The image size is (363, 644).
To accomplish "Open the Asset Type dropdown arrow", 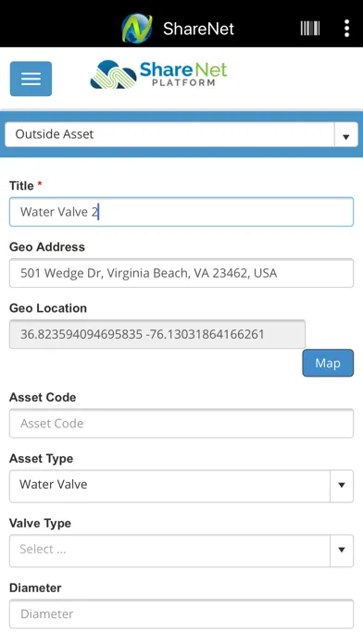I will coord(341,486).
